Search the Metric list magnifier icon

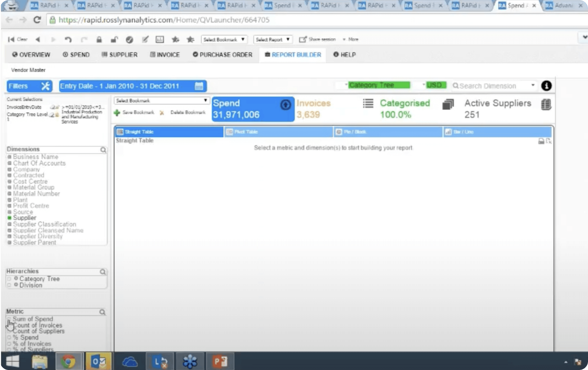coord(102,312)
